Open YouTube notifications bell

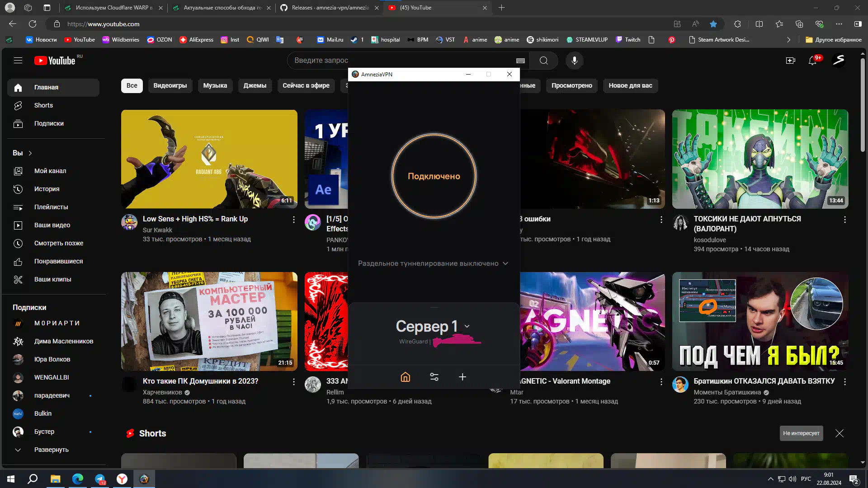pos(812,61)
